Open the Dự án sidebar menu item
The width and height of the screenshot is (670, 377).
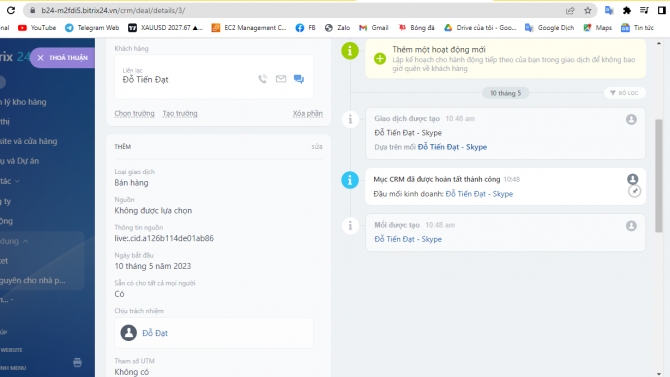[x=19, y=161]
